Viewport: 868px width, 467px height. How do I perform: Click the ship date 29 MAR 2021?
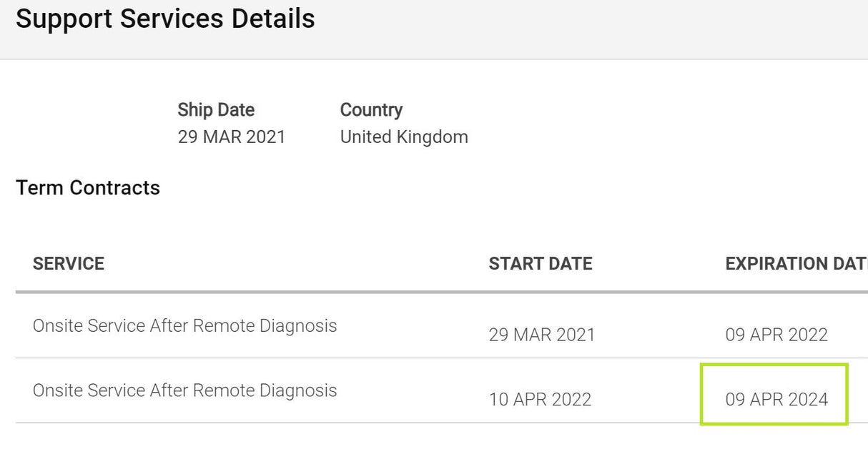(232, 137)
